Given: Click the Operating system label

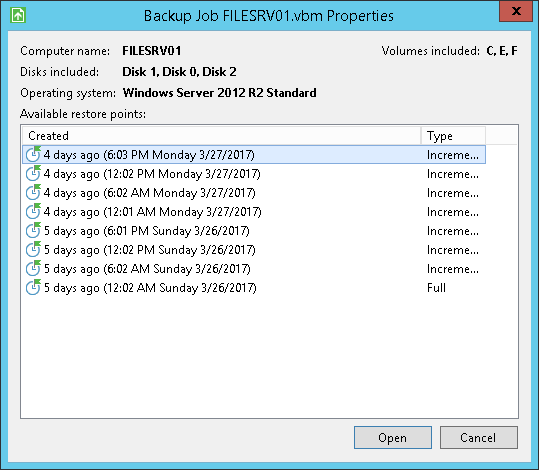Looking at the screenshot, I should (68, 93).
